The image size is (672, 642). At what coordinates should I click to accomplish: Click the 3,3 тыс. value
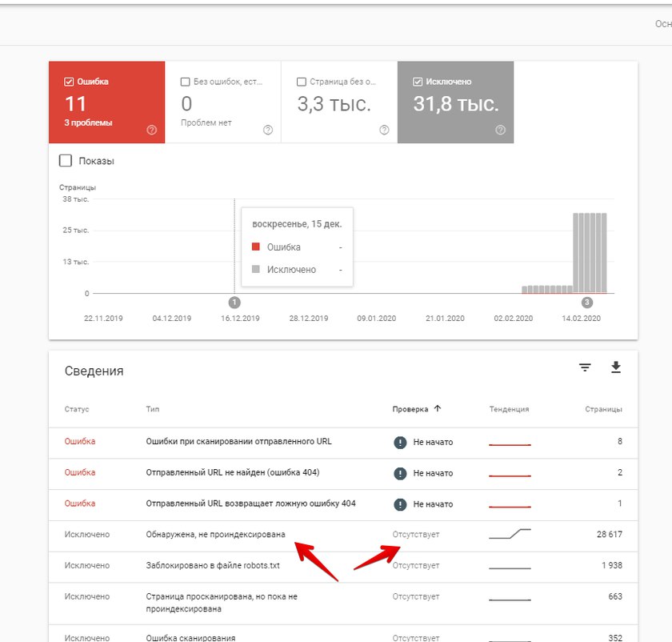(334, 104)
